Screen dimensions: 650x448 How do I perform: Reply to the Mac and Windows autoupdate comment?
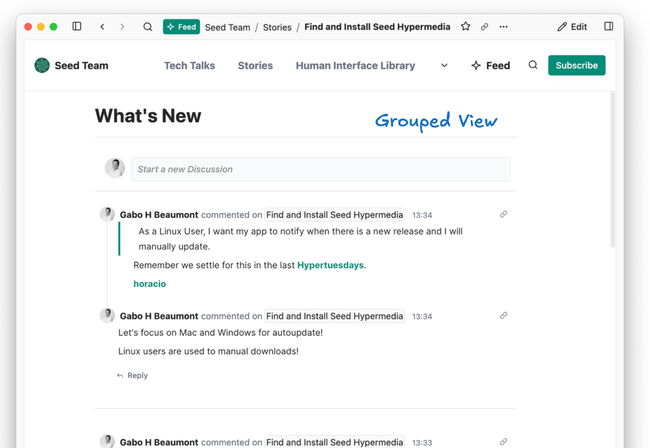click(132, 376)
